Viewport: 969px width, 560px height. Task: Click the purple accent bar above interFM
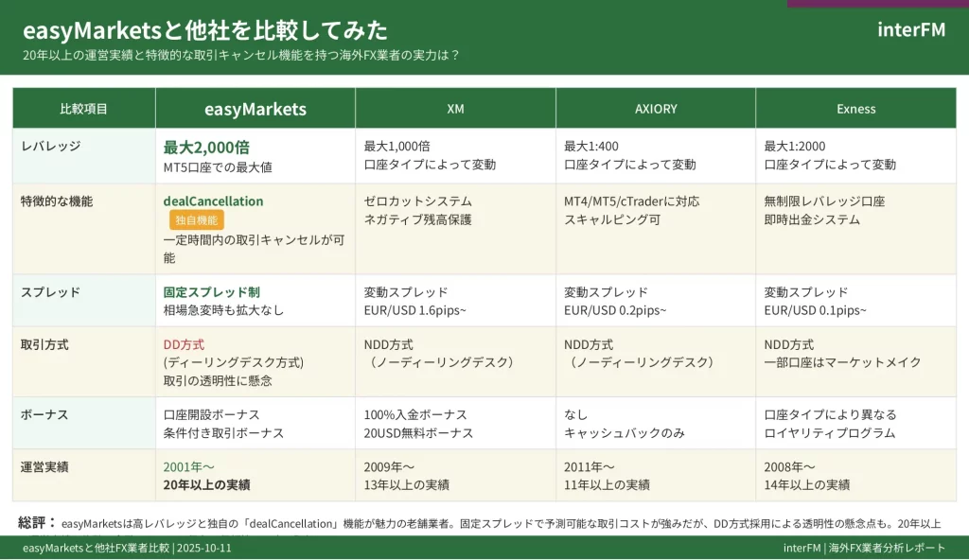click(x=877, y=4)
